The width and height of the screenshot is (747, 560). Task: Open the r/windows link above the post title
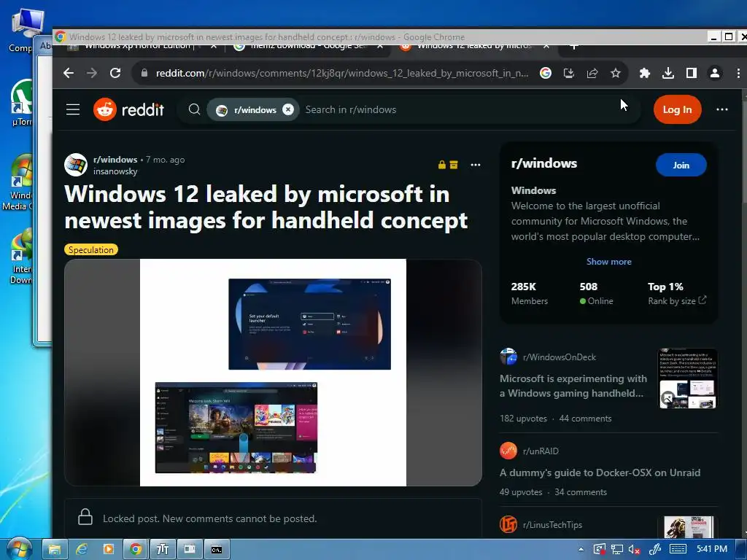click(x=115, y=160)
